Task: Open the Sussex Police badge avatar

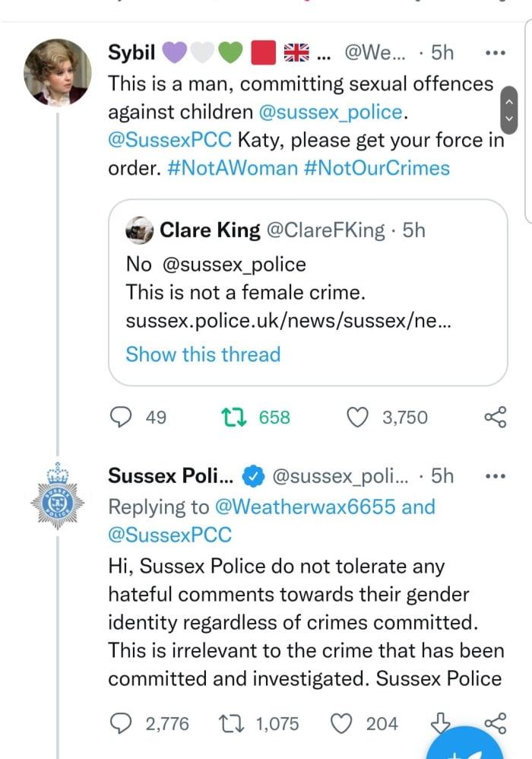Action: click(58, 496)
